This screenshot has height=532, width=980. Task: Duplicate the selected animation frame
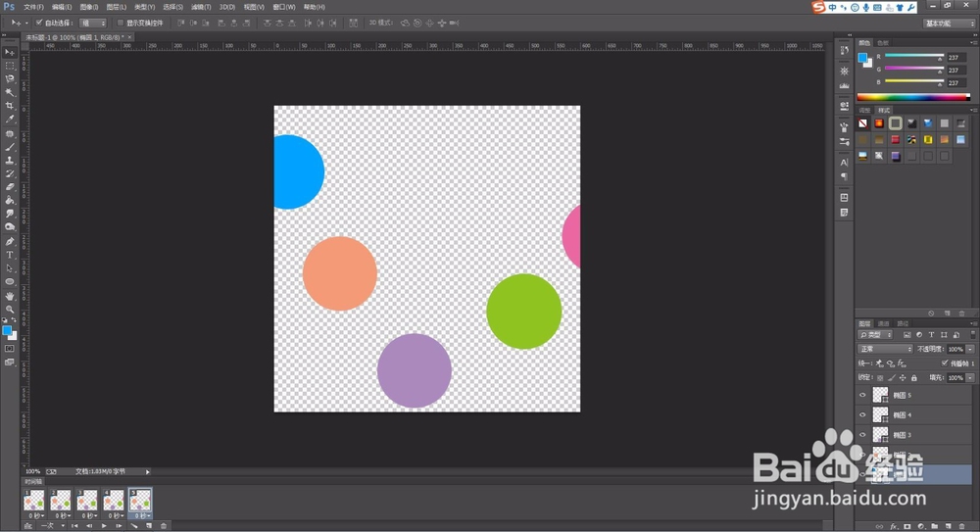click(x=149, y=526)
